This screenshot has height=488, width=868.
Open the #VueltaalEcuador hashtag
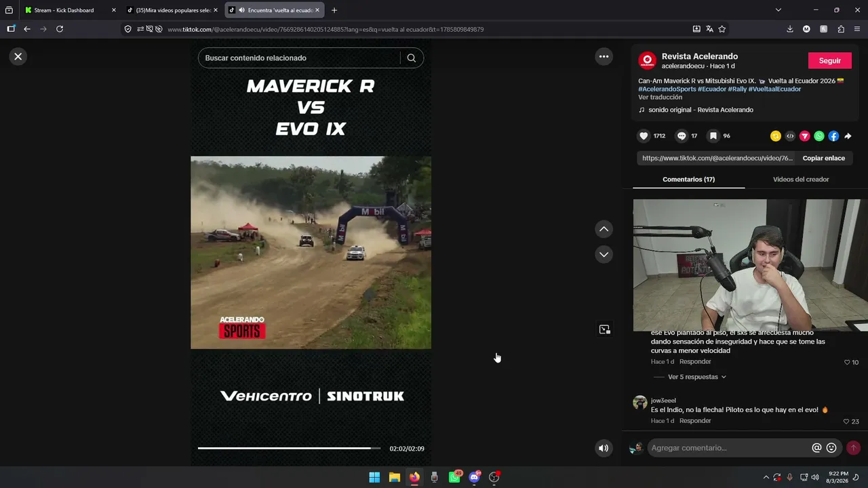point(774,89)
